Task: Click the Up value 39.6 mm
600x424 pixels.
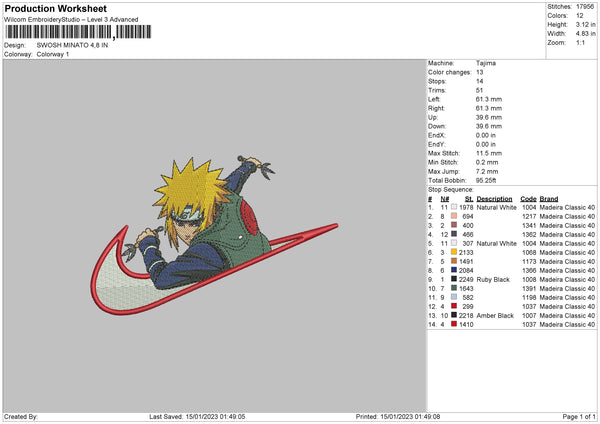Action: tap(489, 117)
